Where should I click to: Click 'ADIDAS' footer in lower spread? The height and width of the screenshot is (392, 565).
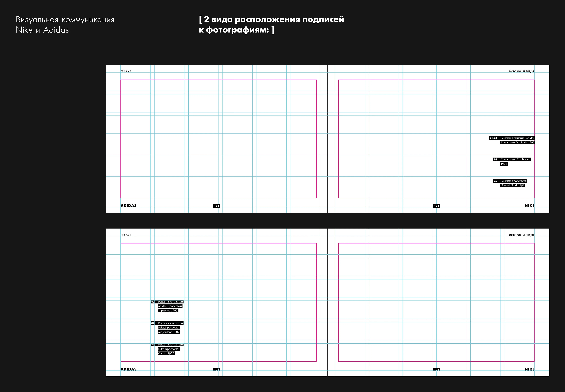point(128,369)
